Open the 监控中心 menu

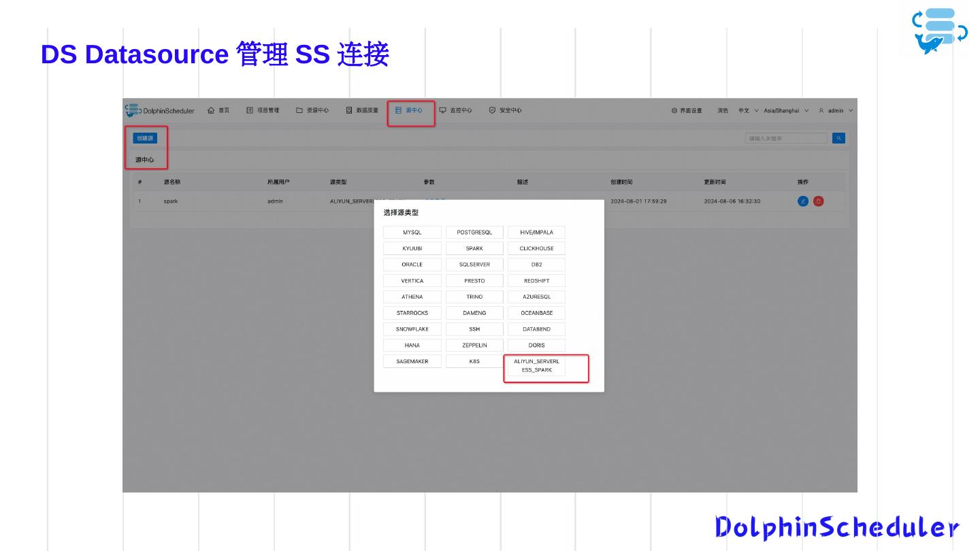455,110
